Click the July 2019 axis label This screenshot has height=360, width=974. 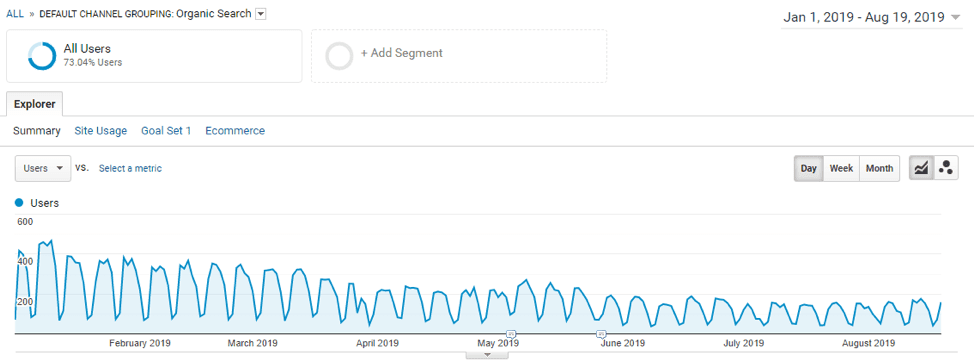coord(744,343)
